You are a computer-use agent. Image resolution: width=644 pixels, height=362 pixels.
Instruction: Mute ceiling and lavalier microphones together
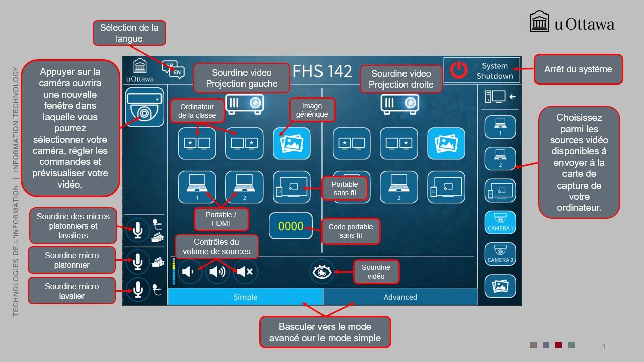137,231
